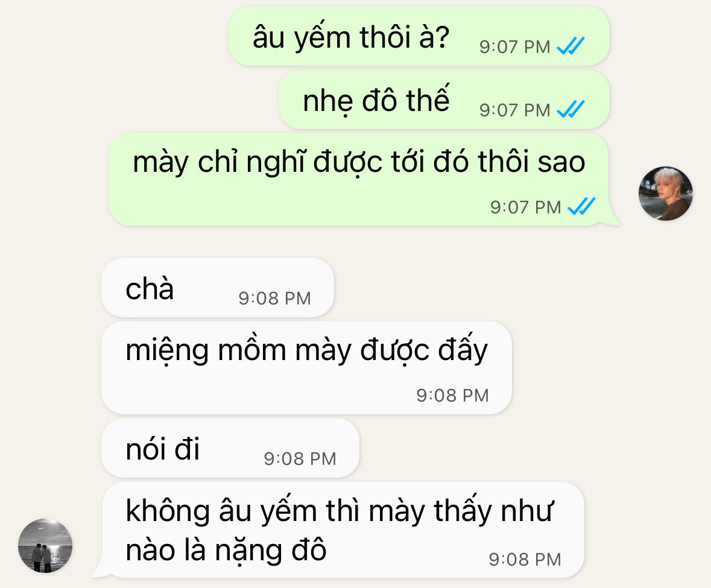The height and width of the screenshot is (588, 711).
Task: Click the word 'nặng đô' in last message
Action: tap(270, 551)
